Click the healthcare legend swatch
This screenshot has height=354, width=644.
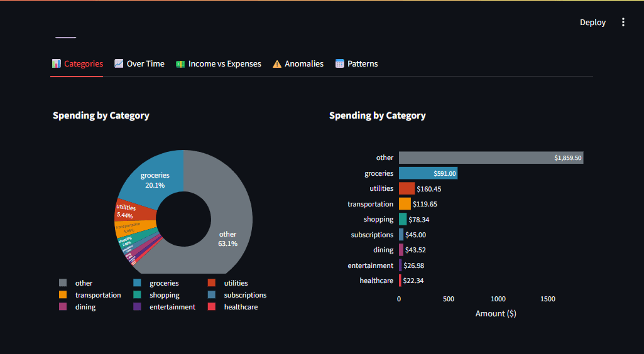tap(212, 307)
